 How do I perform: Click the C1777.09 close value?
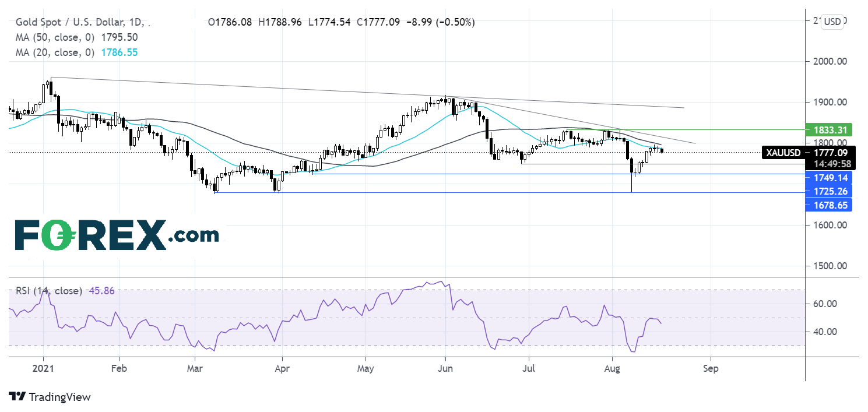(378, 23)
